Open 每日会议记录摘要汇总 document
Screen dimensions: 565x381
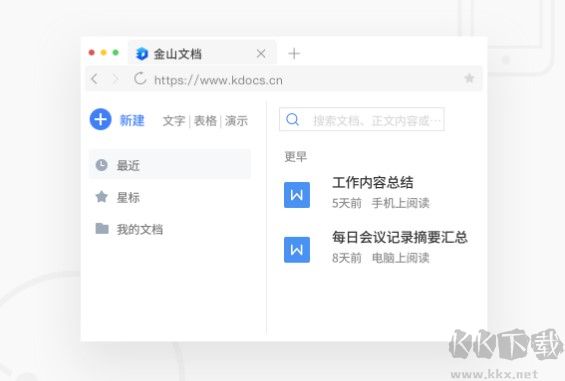coord(400,237)
